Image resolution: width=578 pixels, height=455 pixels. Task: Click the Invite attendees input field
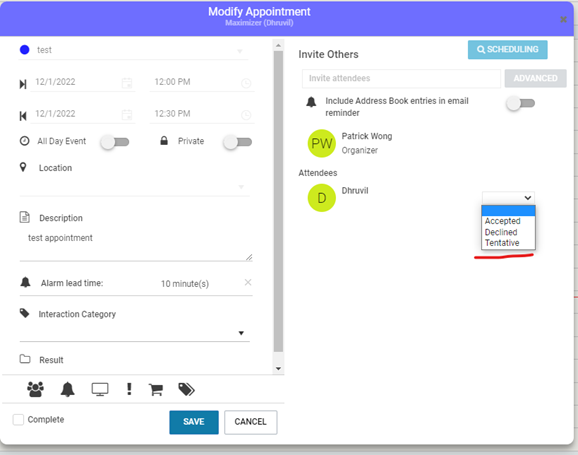pyautogui.click(x=401, y=78)
